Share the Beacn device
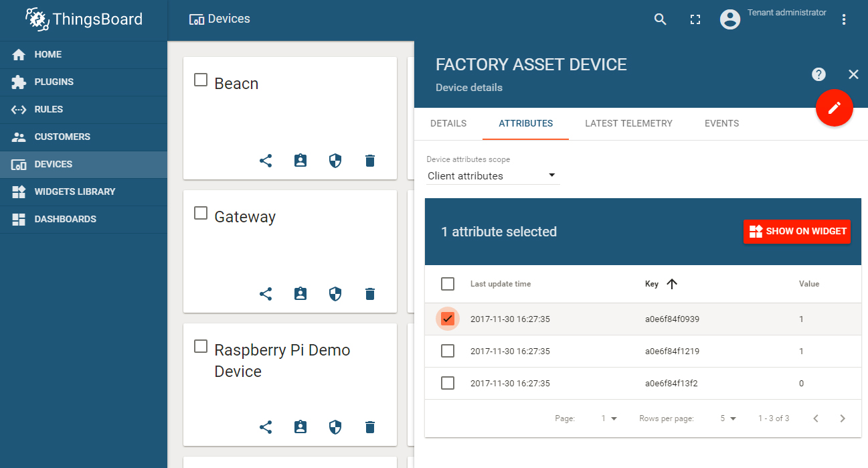The image size is (868, 468). point(266,161)
